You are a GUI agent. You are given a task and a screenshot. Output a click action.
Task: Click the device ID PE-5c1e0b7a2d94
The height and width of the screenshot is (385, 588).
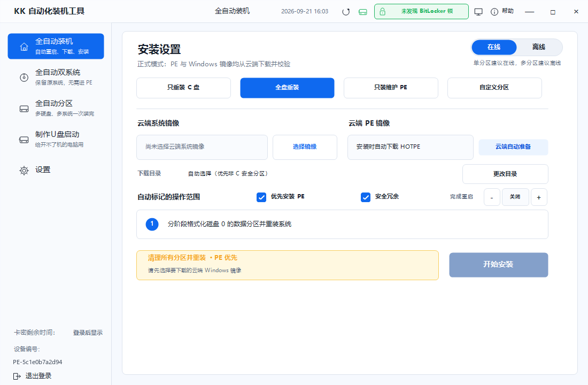[x=37, y=362]
